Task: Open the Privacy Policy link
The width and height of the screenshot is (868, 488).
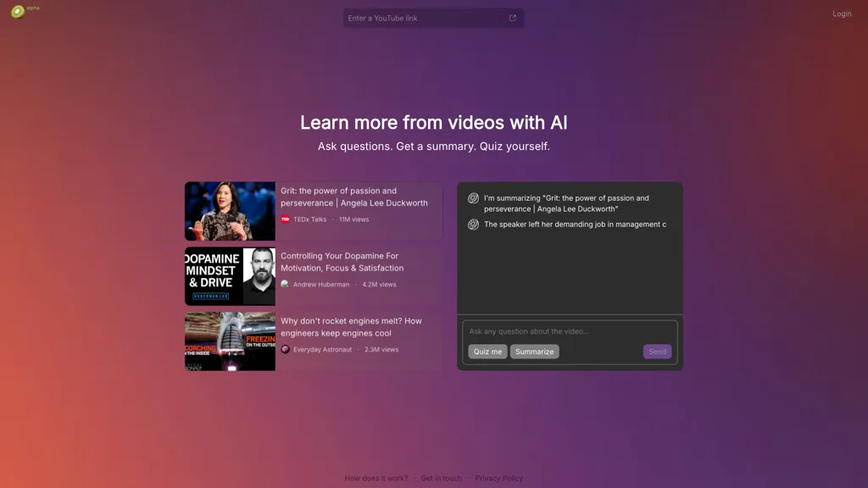Action: 499,478
